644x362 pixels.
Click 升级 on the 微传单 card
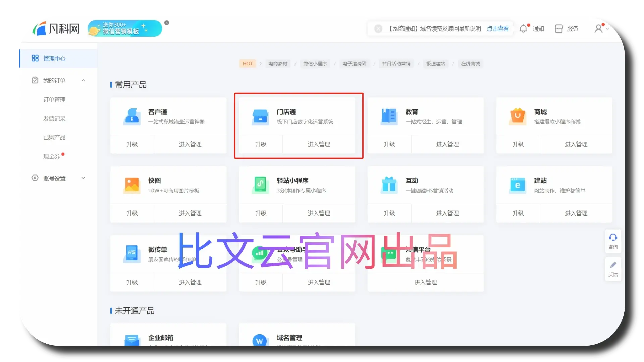pyautogui.click(x=132, y=282)
